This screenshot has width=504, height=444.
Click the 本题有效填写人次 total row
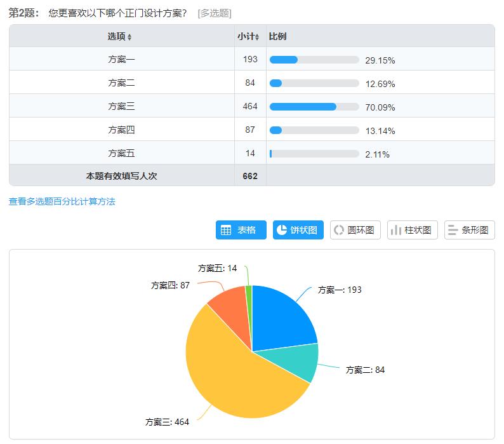pos(121,176)
